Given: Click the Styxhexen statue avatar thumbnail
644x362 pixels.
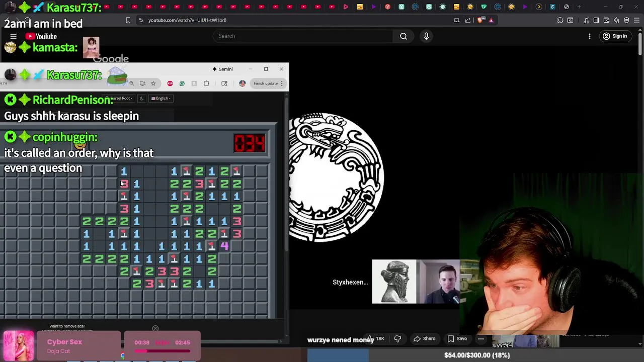Looking at the screenshot, I should 394,282.
